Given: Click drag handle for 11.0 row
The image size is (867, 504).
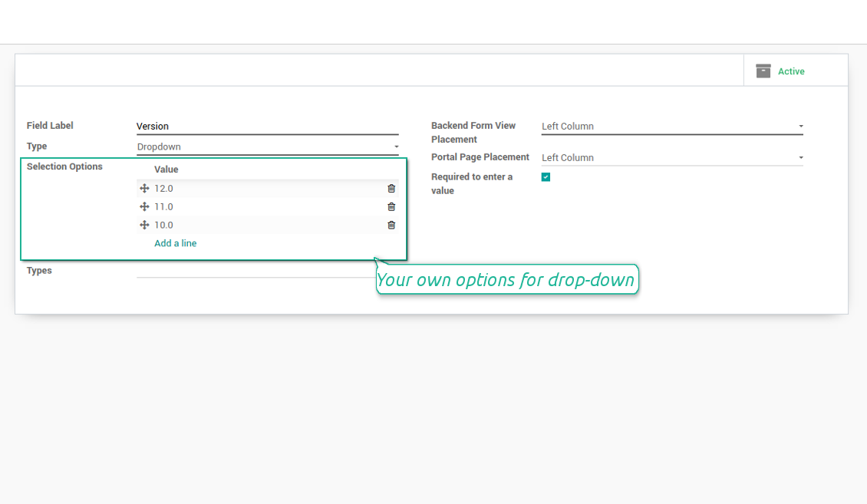Looking at the screenshot, I should 144,207.
